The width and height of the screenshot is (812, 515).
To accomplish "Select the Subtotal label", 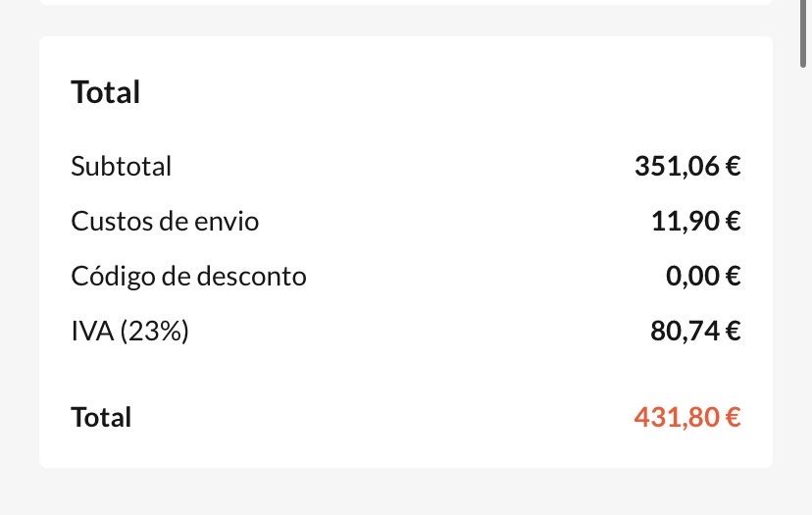I will click(x=121, y=167).
